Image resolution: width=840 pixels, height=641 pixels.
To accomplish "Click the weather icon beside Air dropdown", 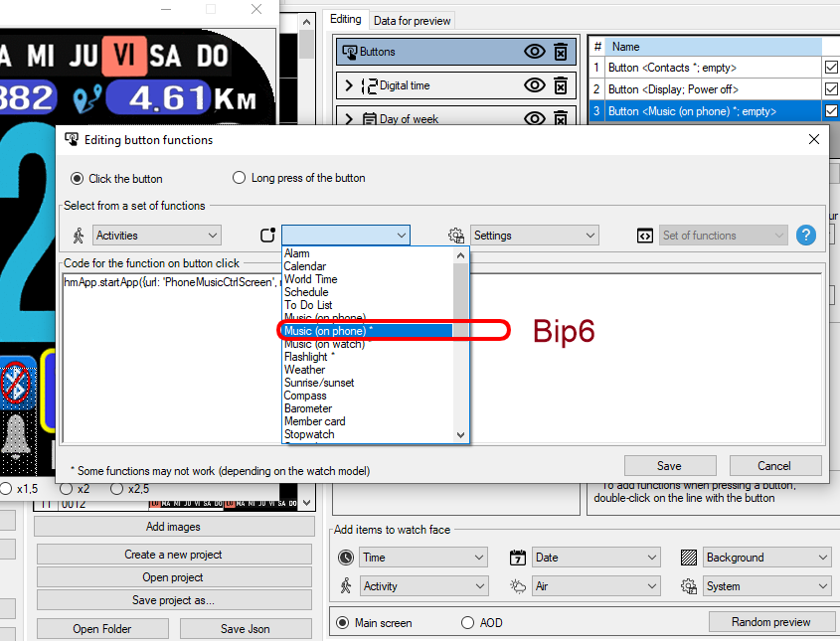I will tap(518, 586).
